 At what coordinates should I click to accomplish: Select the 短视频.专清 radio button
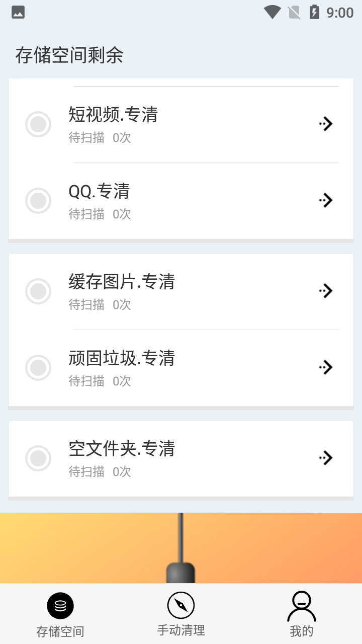pyautogui.click(x=38, y=124)
